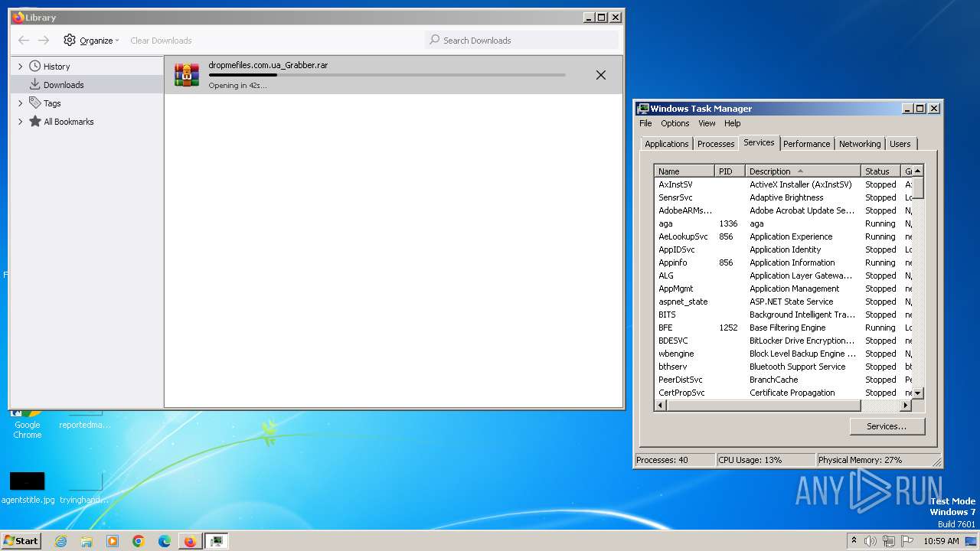Screen dimensions: 980x551
Task: Switch to the Services tab
Action: 759,142
